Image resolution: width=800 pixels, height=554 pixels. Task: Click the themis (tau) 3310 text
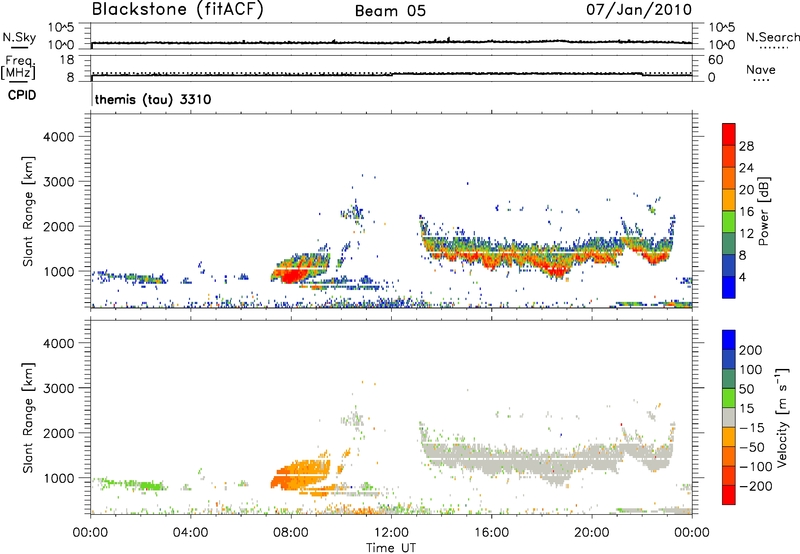click(x=153, y=99)
